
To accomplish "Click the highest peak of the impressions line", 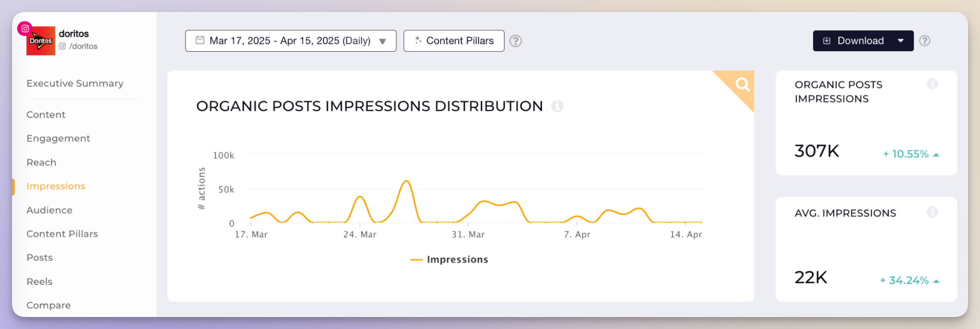I will tap(407, 181).
